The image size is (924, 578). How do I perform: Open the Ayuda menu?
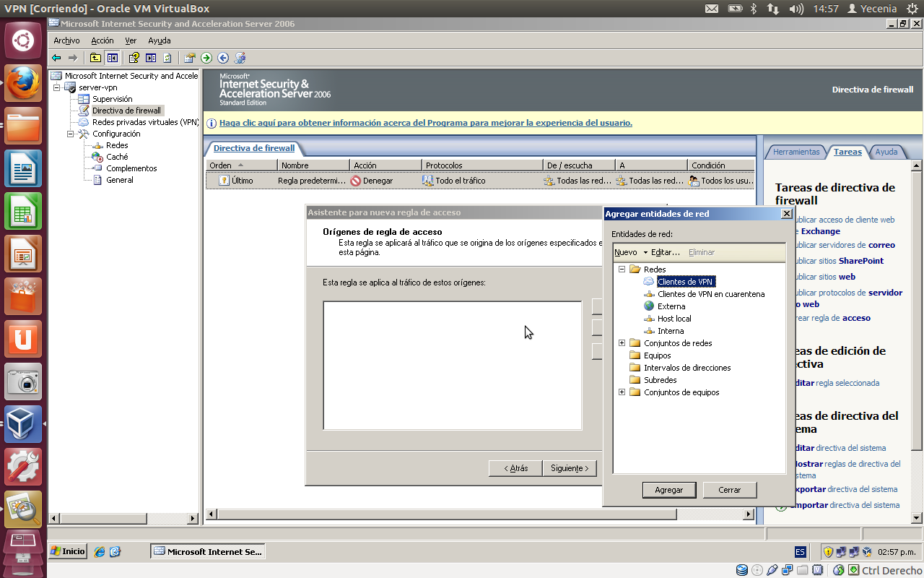coord(159,40)
